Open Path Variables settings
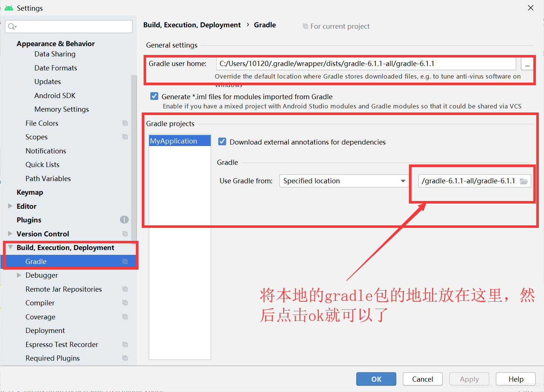 pyautogui.click(x=48, y=178)
